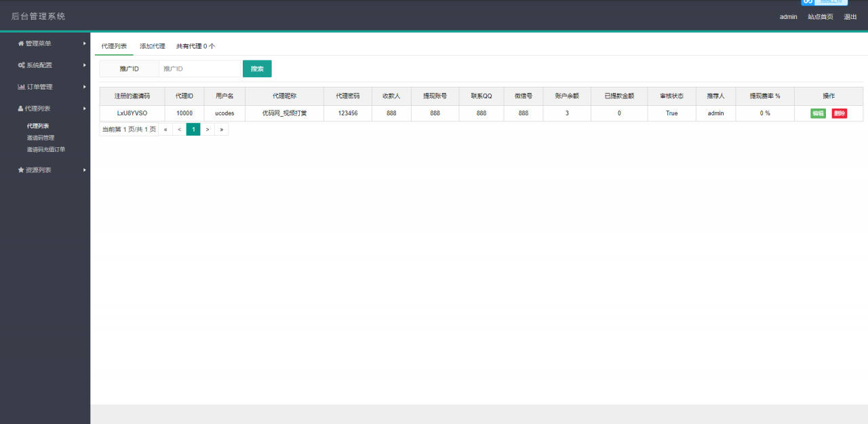
Task: Click the bar chart icon beside 订单管理
Action: click(22, 87)
